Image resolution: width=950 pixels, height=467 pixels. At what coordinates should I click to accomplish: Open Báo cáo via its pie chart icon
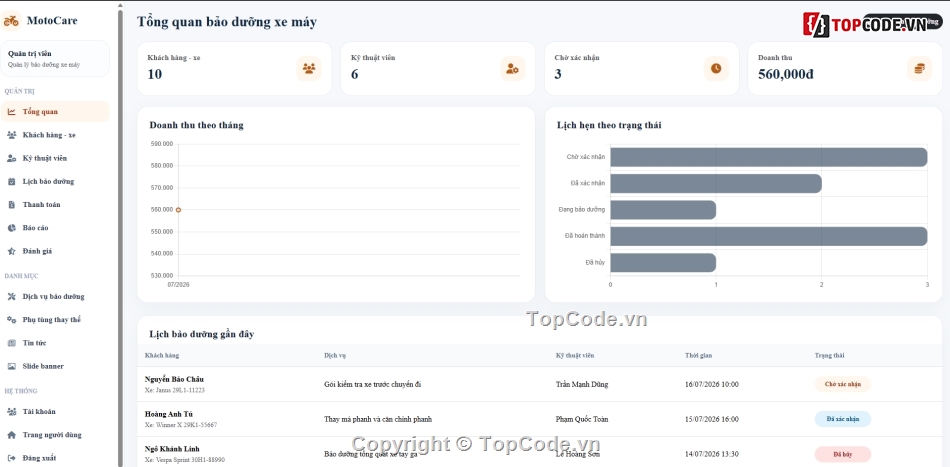click(12, 228)
